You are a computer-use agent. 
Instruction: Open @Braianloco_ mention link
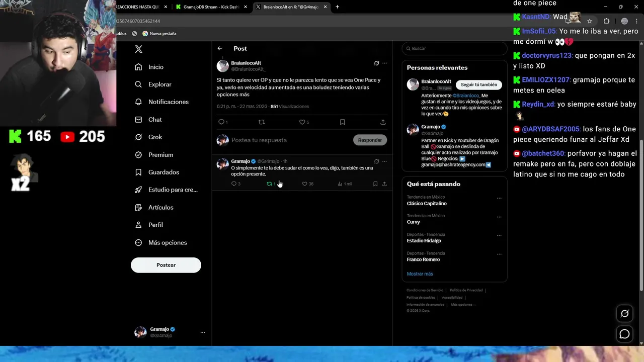466,96
